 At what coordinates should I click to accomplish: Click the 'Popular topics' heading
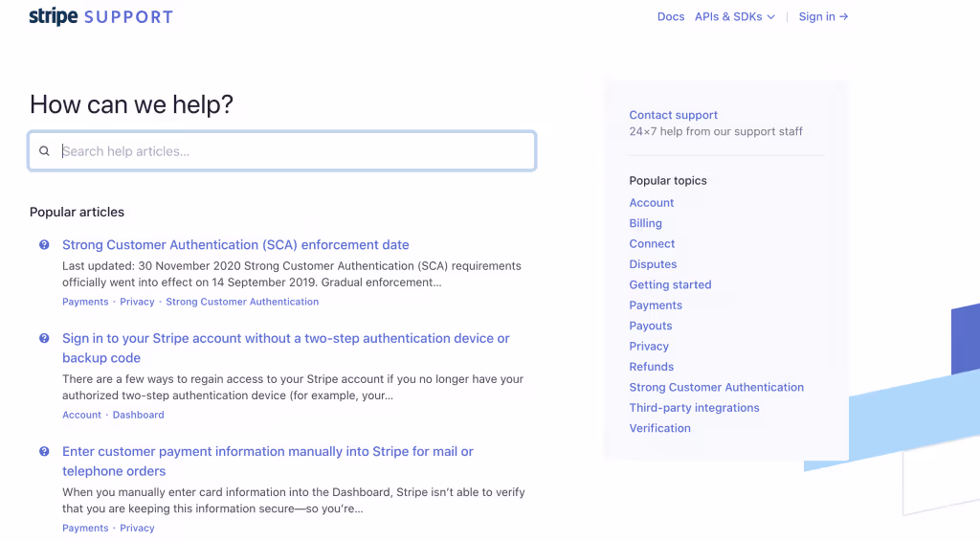click(x=667, y=181)
